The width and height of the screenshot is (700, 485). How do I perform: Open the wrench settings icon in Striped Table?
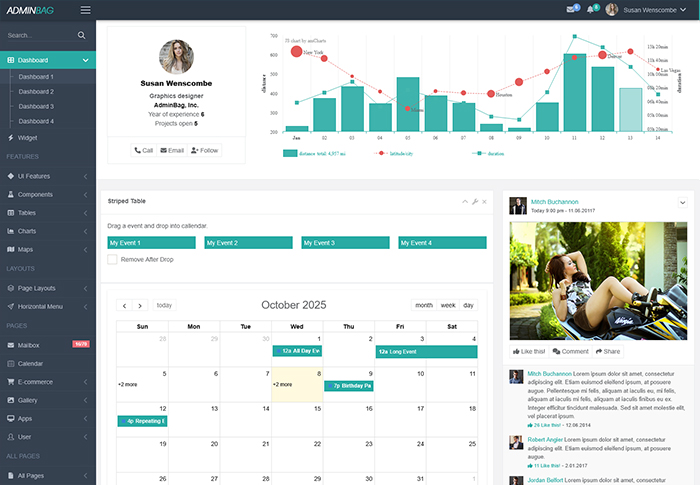point(475,202)
